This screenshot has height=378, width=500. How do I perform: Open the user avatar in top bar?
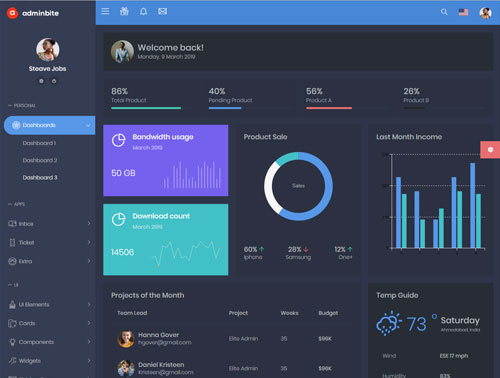coord(485,13)
